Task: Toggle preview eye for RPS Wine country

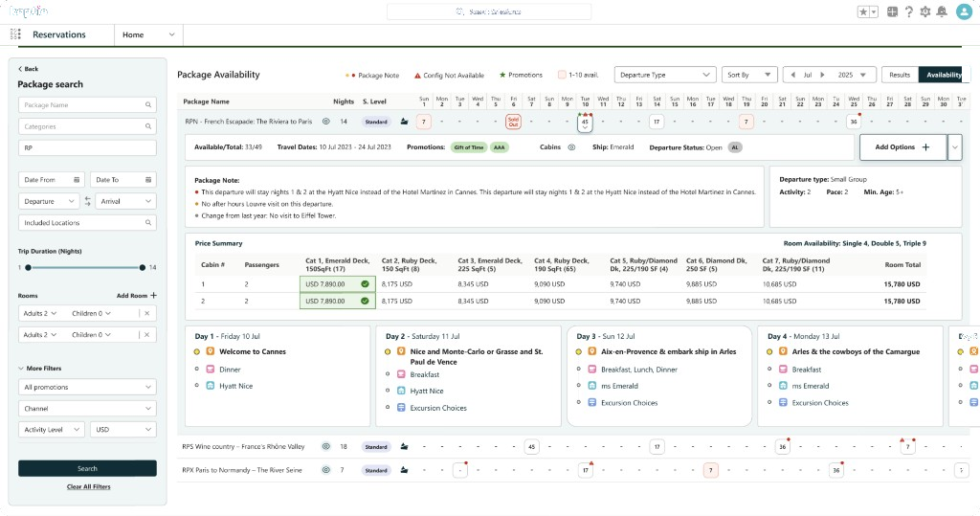Action: pos(325,446)
